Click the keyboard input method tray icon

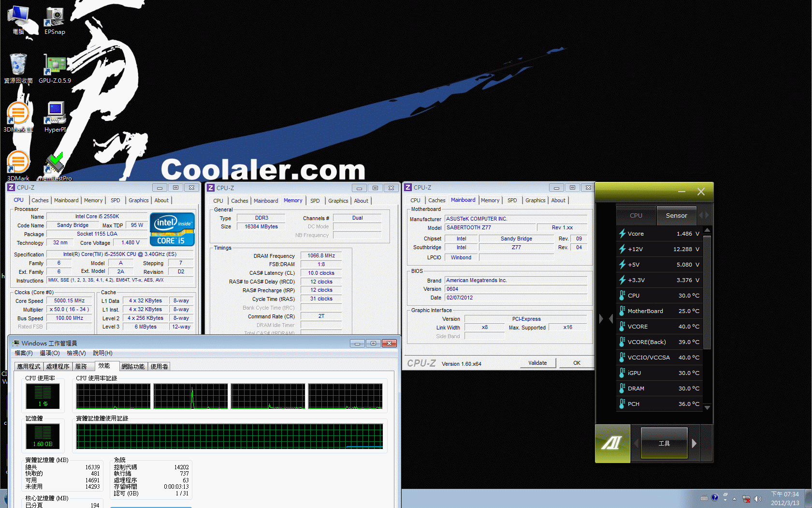704,498
